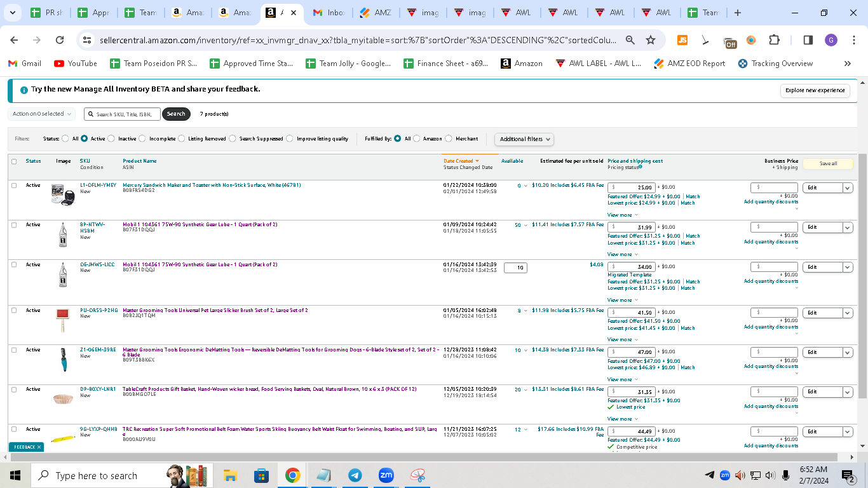Launch the Snipping Tool from the taskbar
The height and width of the screenshot is (488, 868).
[417, 475]
